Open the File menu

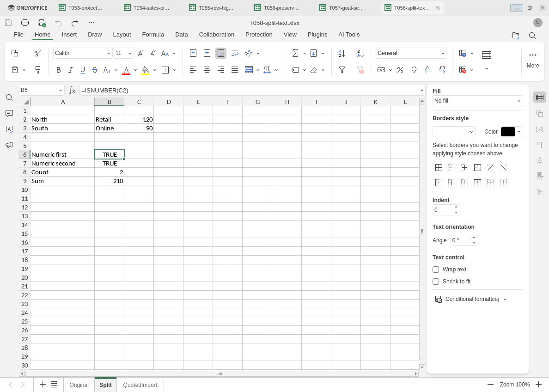click(x=18, y=35)
